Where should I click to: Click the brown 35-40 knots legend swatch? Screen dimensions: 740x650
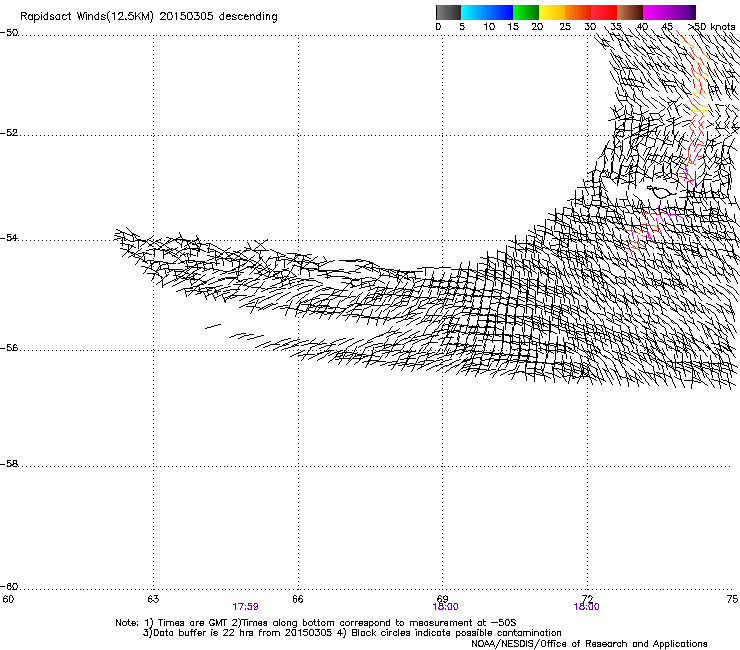click(630, 12)
